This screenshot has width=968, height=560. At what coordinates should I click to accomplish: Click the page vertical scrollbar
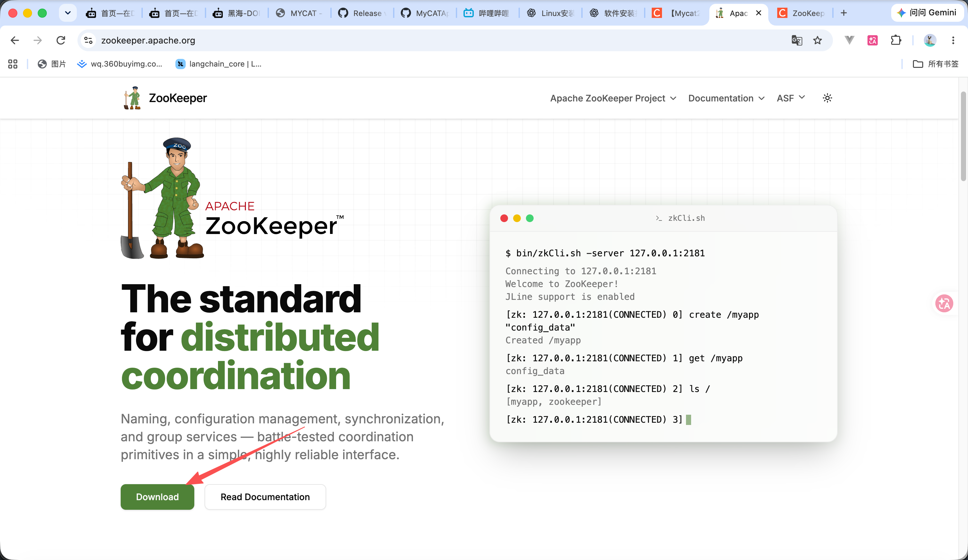point(963,136)
